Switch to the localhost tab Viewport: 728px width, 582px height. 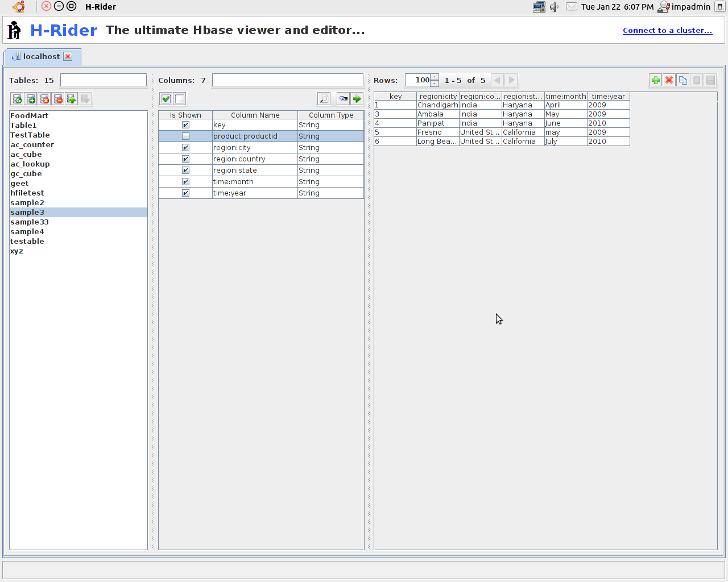click(41, 56)
